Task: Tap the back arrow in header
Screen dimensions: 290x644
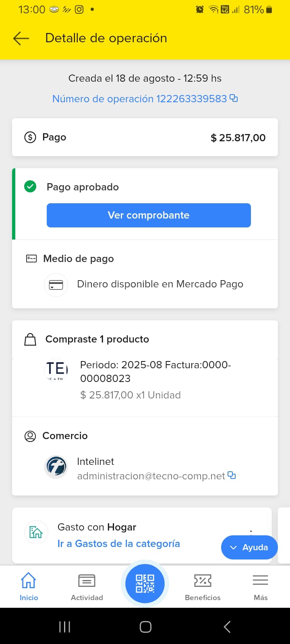Action: [x=21, y=38]
